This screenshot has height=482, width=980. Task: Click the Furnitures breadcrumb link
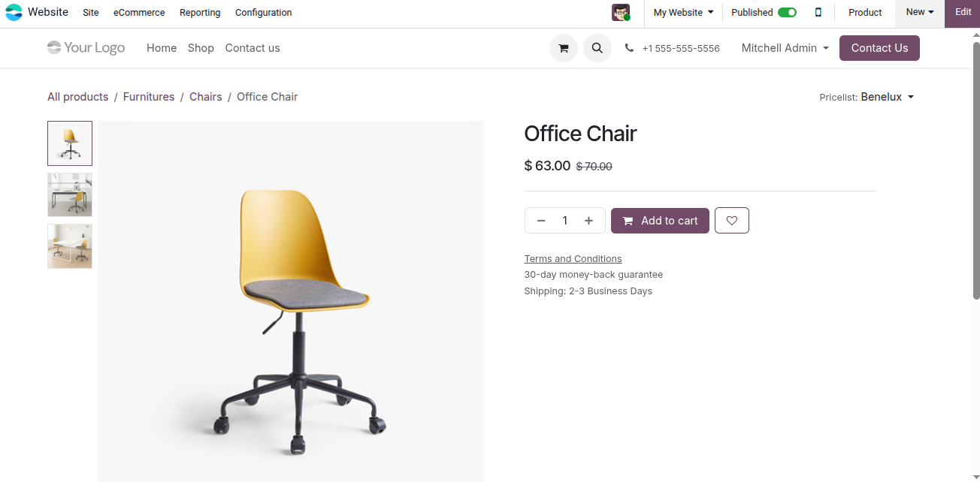click(149, 97)
